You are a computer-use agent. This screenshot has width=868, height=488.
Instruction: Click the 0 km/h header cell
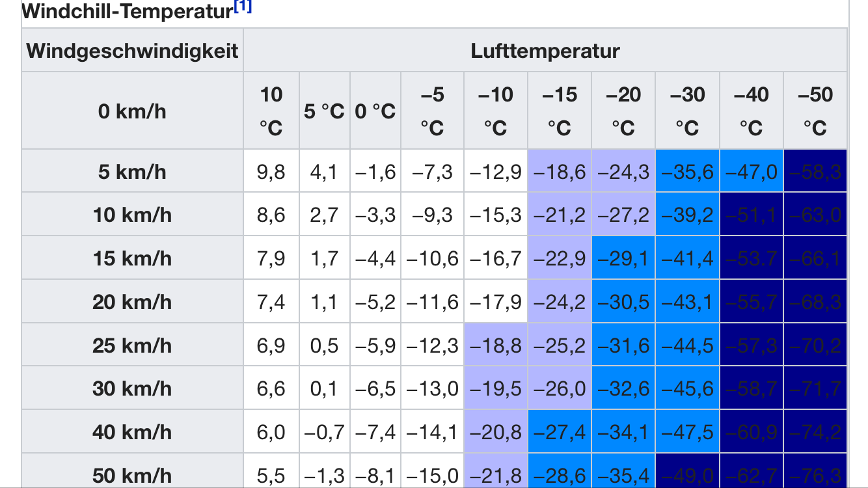133,111
